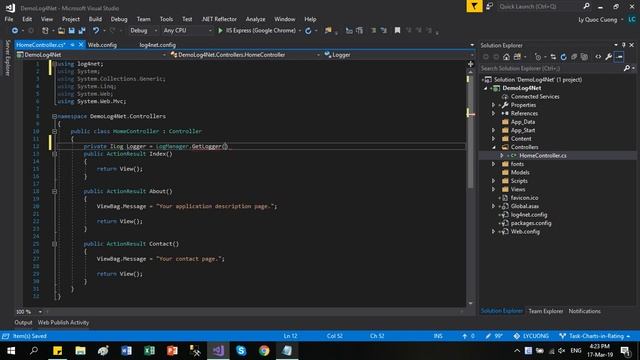Click the Home icon in Solution Explorer

[x=506, y=57]
